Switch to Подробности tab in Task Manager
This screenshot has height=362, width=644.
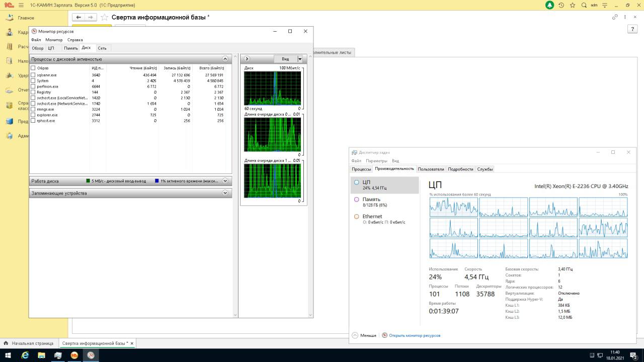pyautogui.click(x=460, y=169)
